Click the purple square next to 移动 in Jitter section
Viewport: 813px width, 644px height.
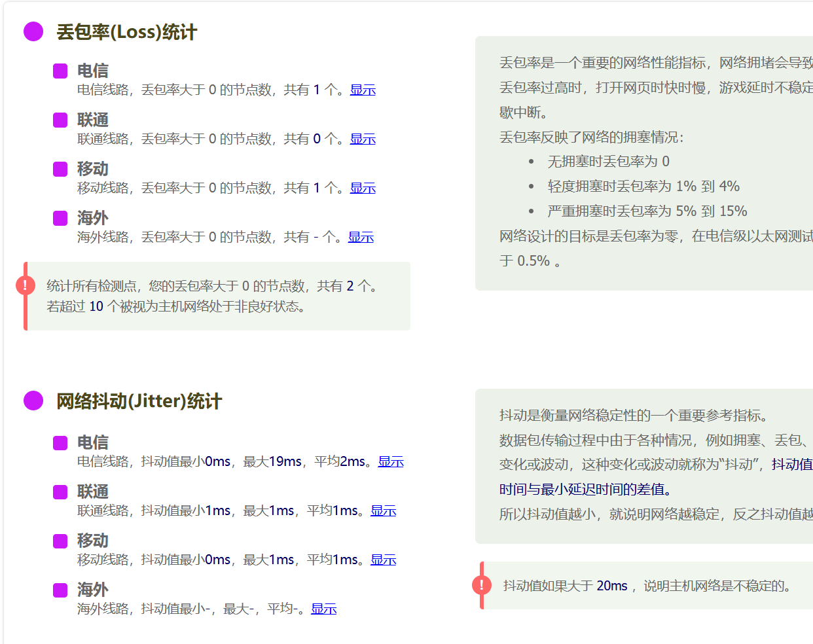pyautogui.click(x=60, y=541)
